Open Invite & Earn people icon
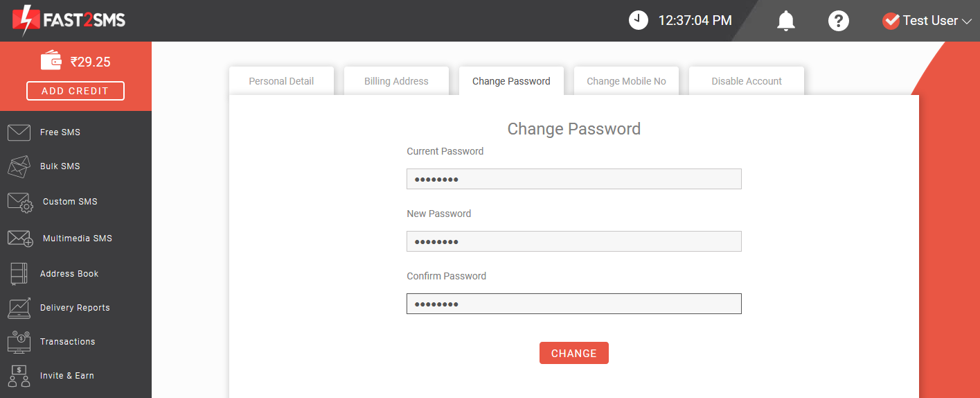The image size is (980, 398). [19, 376]
